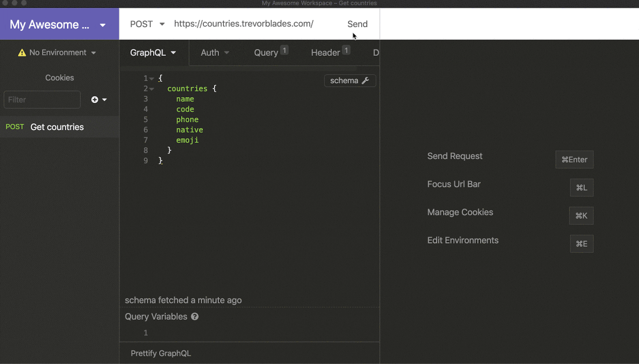Screen dimensions: 639x364
Task: Collapse the countries block fold arrow
Action: 151,89
